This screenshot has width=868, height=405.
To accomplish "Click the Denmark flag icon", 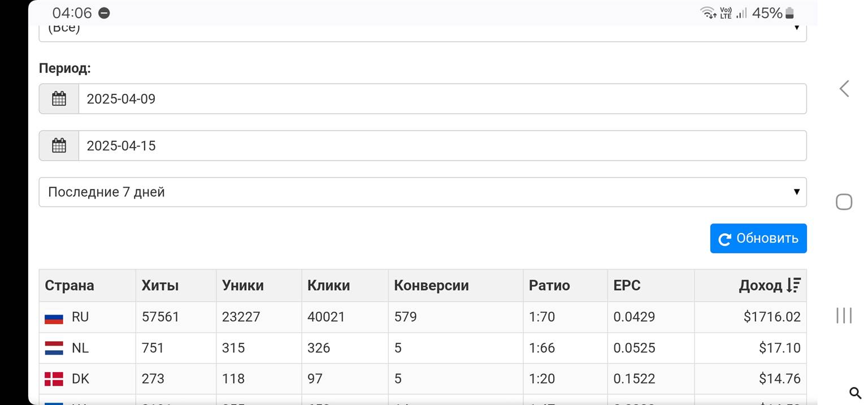I will [54, 379].
